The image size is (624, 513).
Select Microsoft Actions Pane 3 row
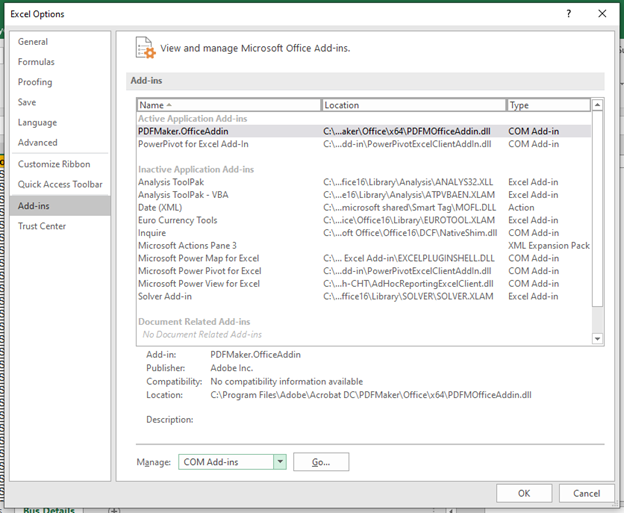[364, 246]
